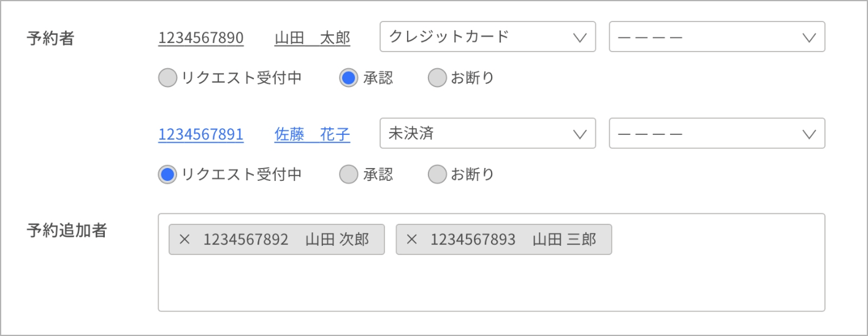This screenshot has height=336, width=868.
Task: Open reservation number 1234567890 link
Action: pos(200,38)
